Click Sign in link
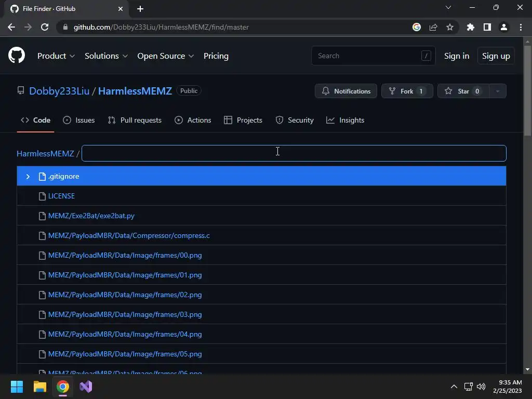532x399 pixels. pos(457,56)
